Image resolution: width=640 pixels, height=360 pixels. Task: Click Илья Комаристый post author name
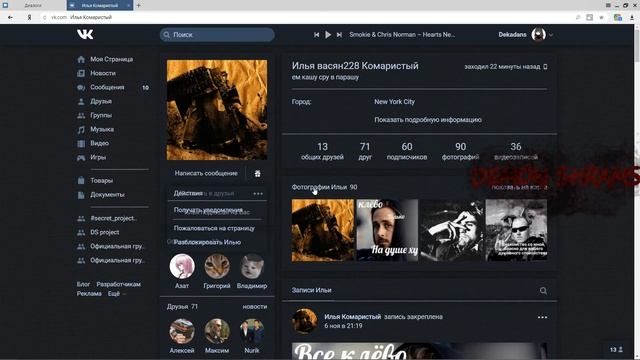(353, 317)
